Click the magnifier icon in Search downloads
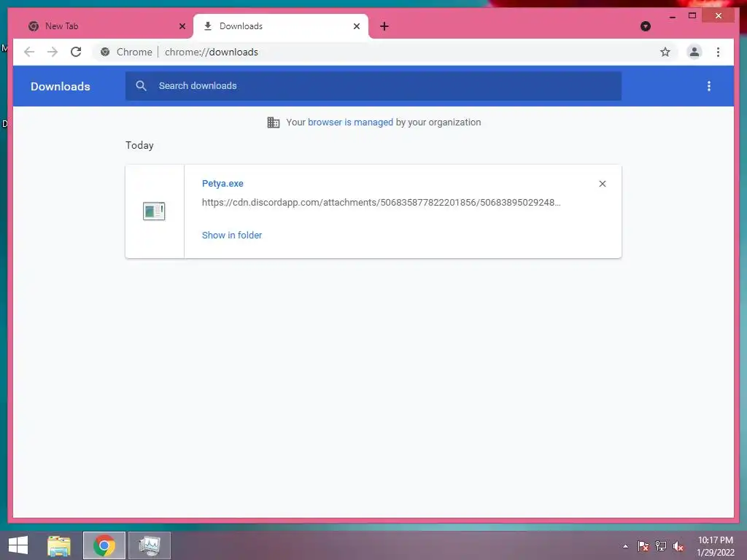 141,86
